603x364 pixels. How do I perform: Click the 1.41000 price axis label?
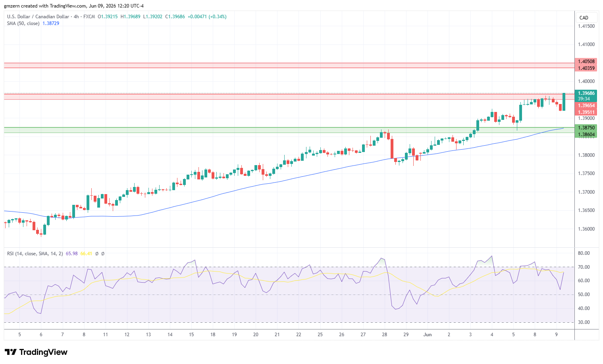pyautogui.click(x=586, y=44)
